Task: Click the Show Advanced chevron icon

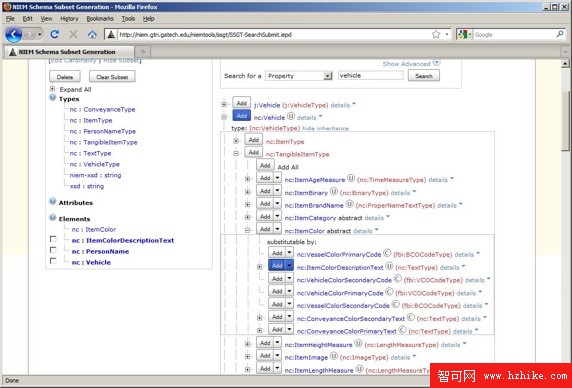Action: tap(436, 62)
